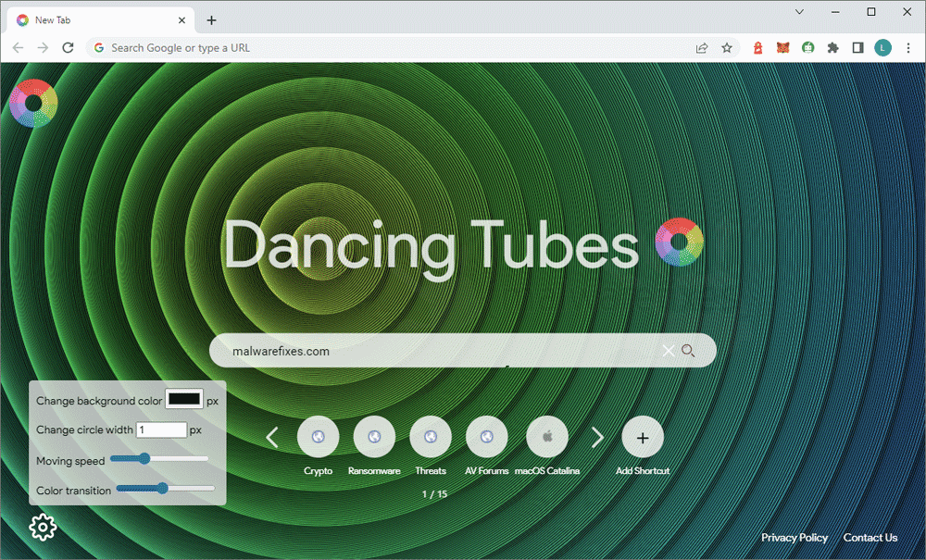The width and height of the screenshot is (926, 560).
Task: Open the Extensions puzzle piece menu
Action: [832, 48]
